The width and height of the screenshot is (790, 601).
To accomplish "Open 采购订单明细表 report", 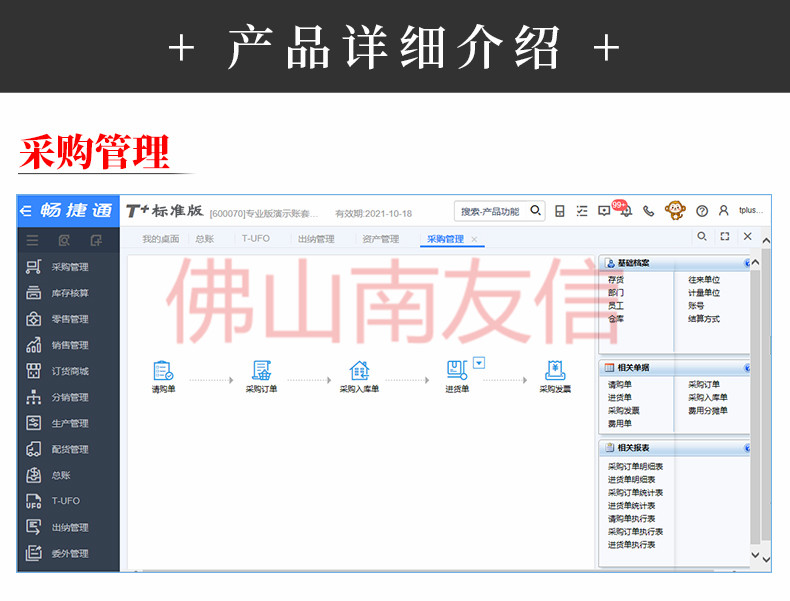I will point(635,466).
